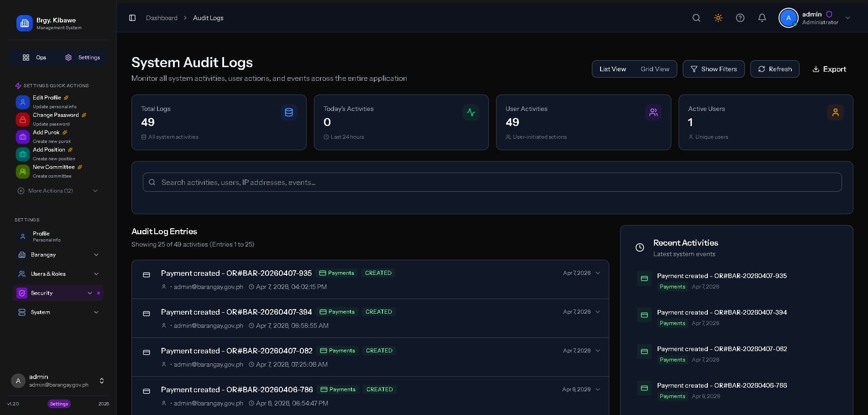Click the Change Password lock icon
Image resolution: width=868 pixels, height=415 pixels.
tap(23, 120)
